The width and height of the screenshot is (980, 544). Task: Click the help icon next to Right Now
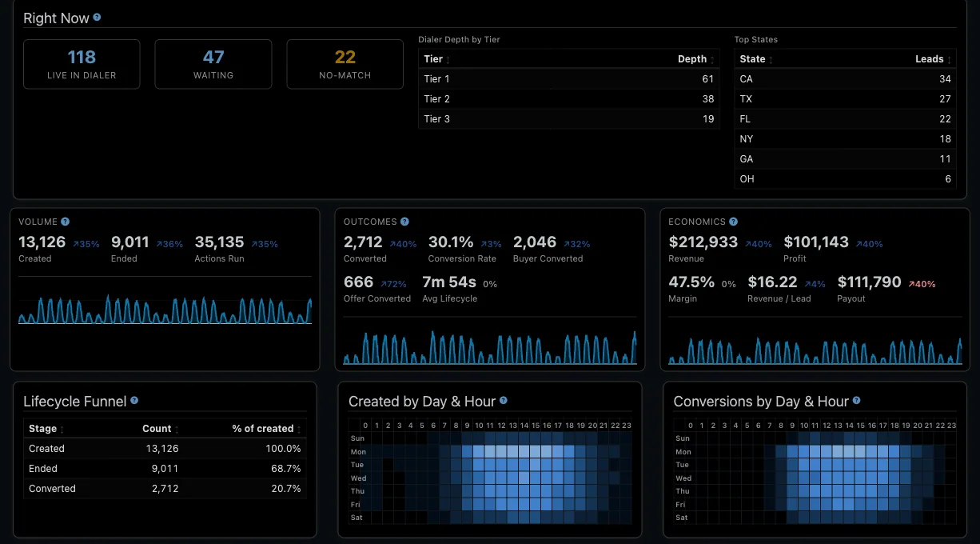pos(97,17)
